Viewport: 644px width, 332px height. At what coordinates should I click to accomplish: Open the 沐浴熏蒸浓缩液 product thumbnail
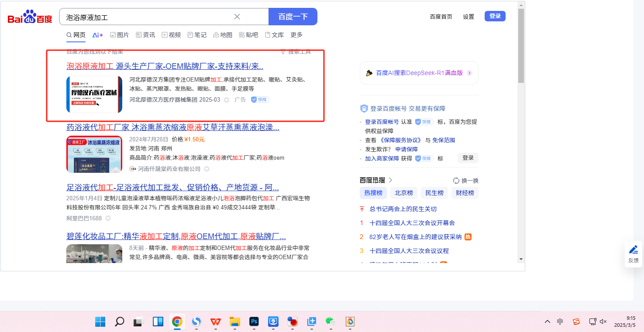[94, 154]
